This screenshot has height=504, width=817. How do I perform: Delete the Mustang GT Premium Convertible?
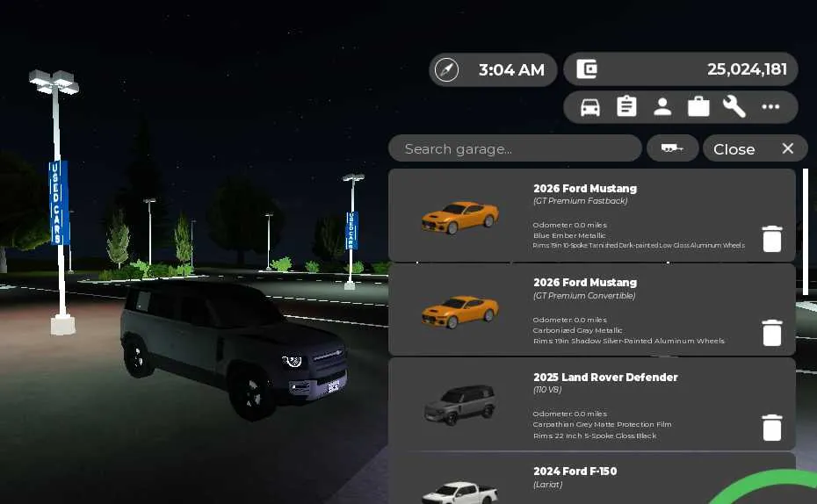[771, 333]
